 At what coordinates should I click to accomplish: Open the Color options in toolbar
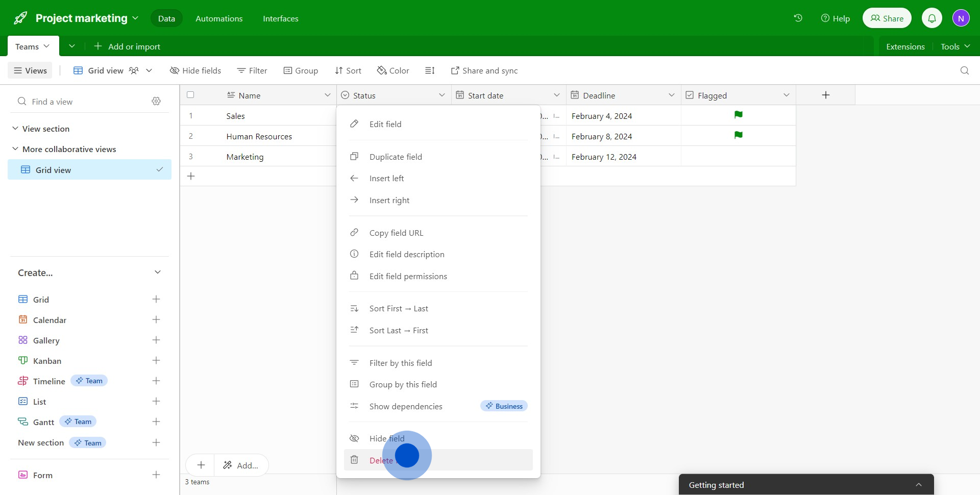393,70
